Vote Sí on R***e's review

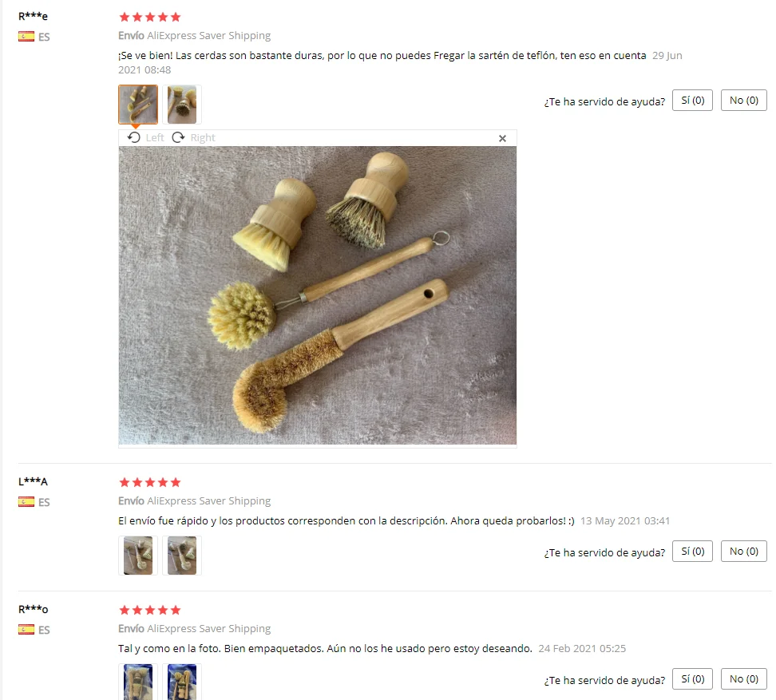click(692, 101)
